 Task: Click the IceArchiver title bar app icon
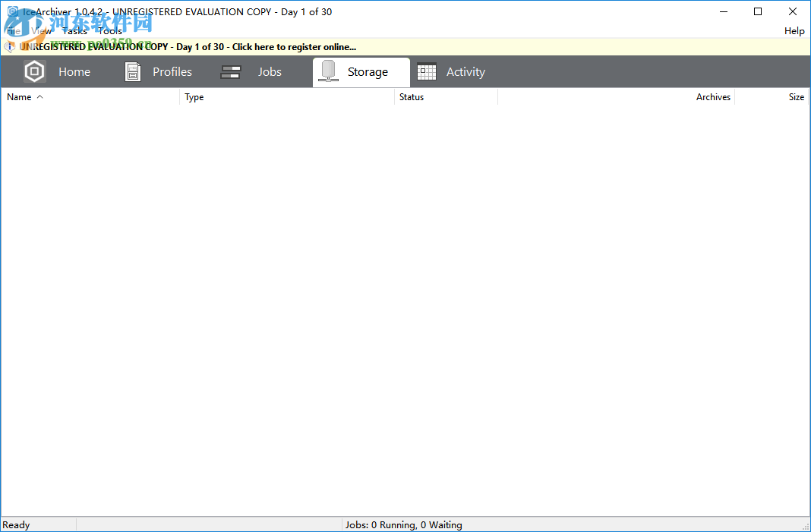click(12, 11)
